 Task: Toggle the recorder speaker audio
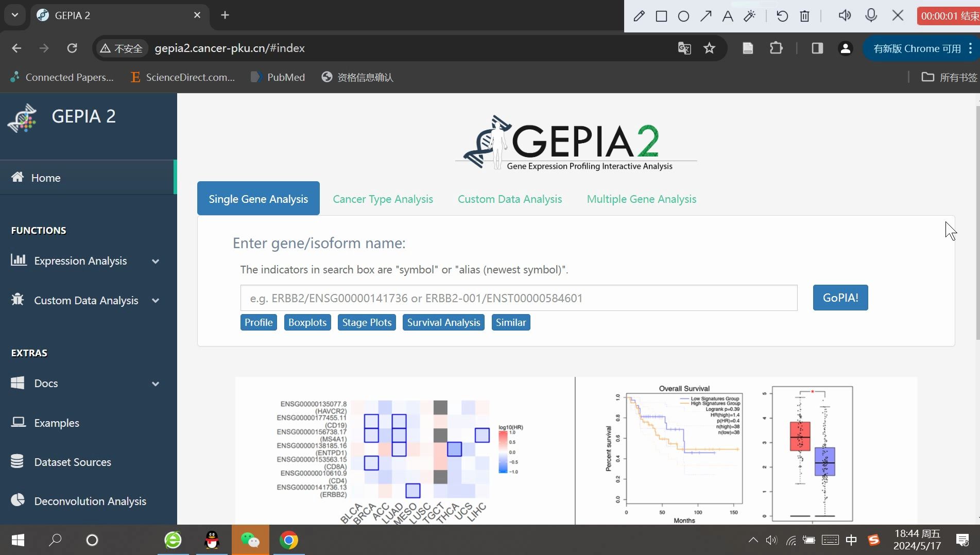tap(845, 15)
